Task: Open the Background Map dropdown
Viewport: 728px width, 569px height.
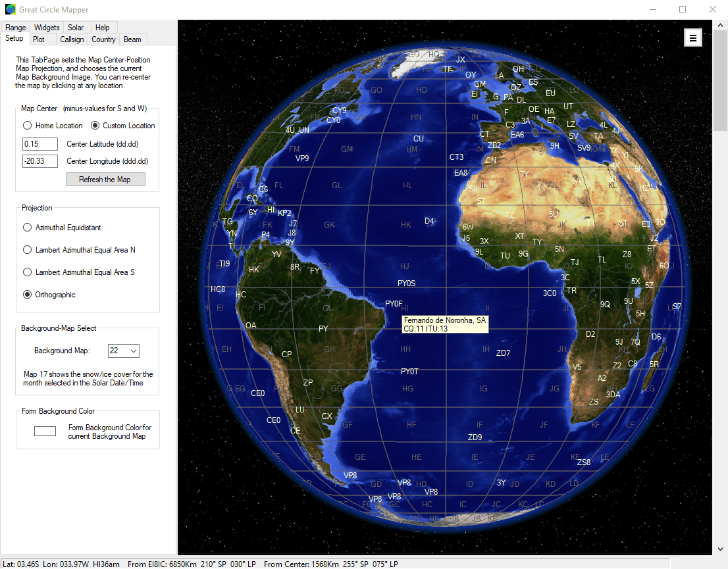Action: (134, 351)
